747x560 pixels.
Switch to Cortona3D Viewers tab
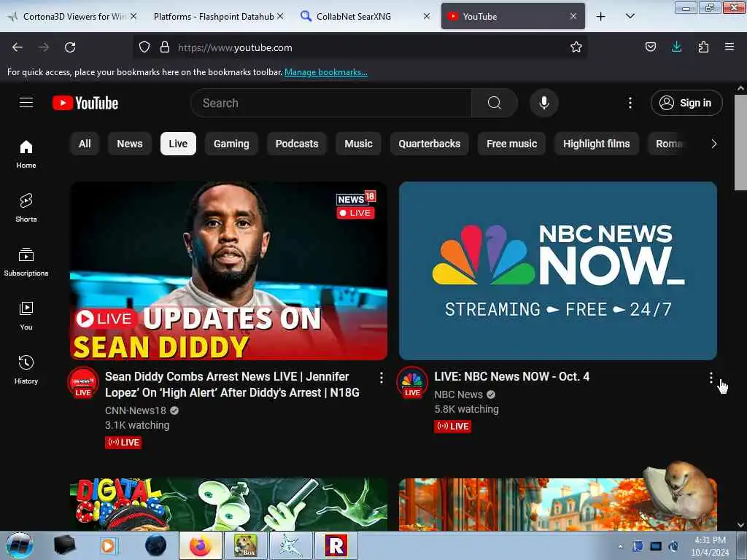[71, 16]
